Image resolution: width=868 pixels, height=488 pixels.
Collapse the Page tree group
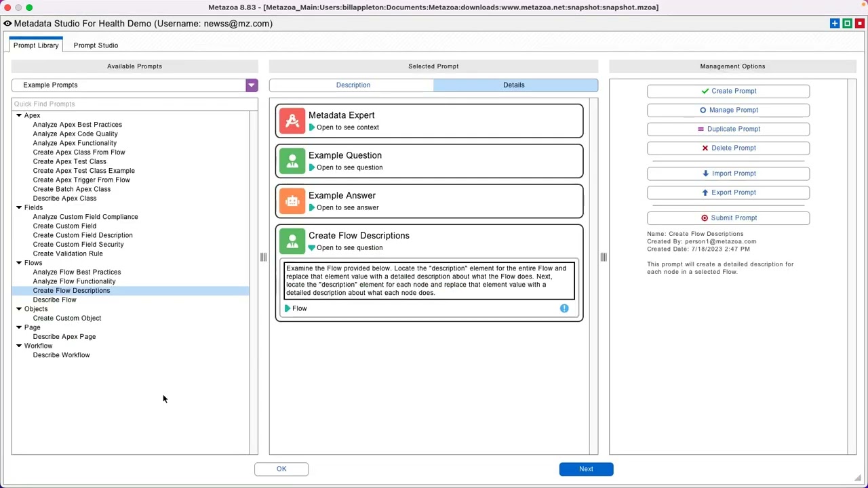point(19,327)
